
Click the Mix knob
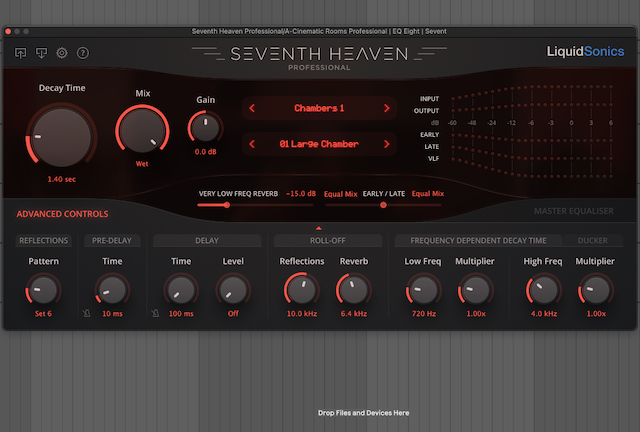[x=142, y=130]
